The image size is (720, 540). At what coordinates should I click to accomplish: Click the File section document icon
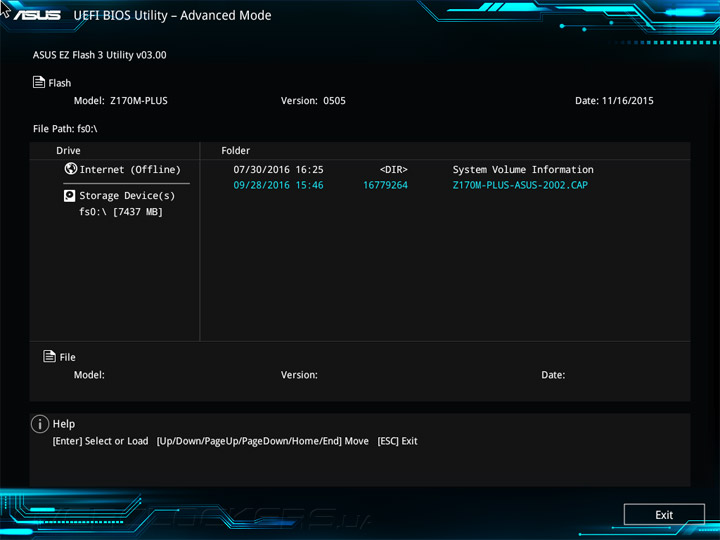(x=49, y=356)
